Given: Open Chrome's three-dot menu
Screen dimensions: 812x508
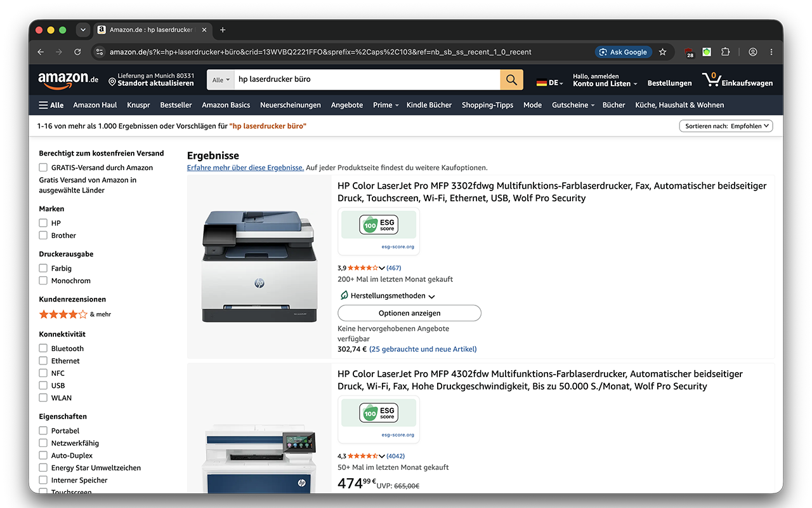Looking at the screenshot, I should pyautogui.click(x=771, y=52).
